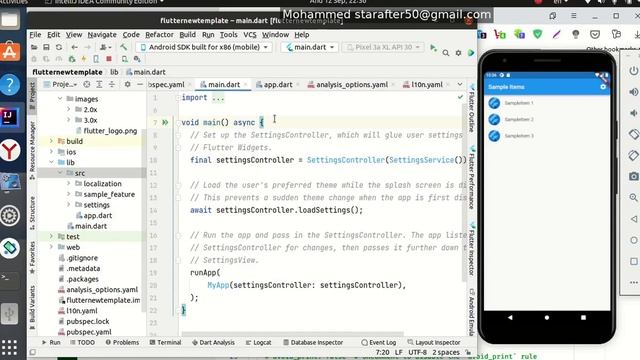Toggle the Flutter Performance side panel

click(x=472, y=178)
